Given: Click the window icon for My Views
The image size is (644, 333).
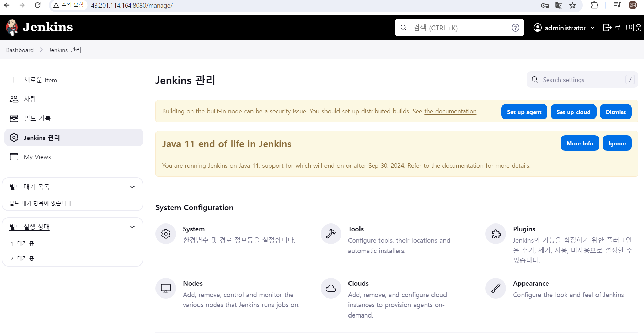Looking at the screenshot, I should coord(14,157).
